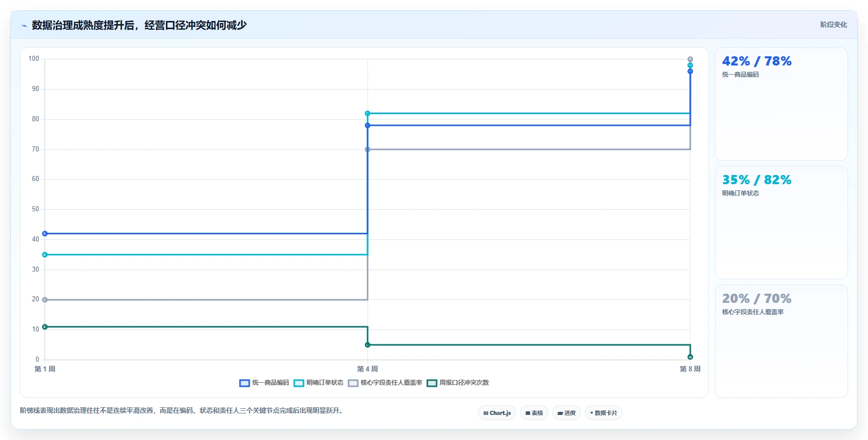Toggle 统一商品编码 series in the legend

[264, 383]
